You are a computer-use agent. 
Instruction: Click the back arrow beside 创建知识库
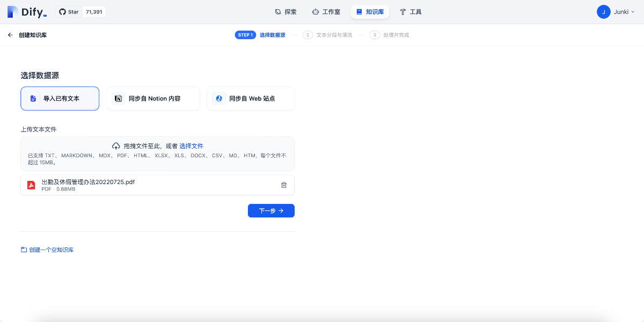point(10,34)
